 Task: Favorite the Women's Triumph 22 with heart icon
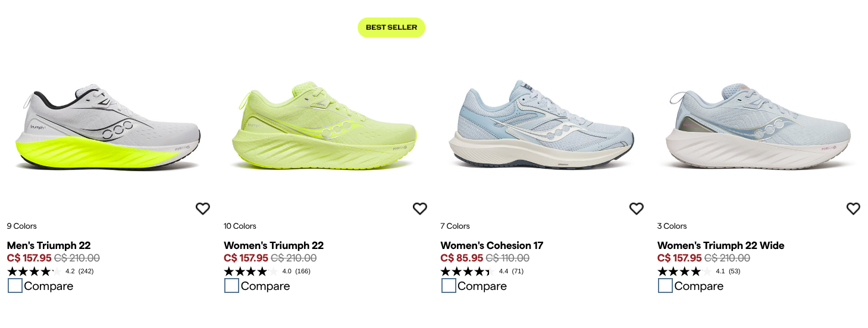tap(420, 209)
